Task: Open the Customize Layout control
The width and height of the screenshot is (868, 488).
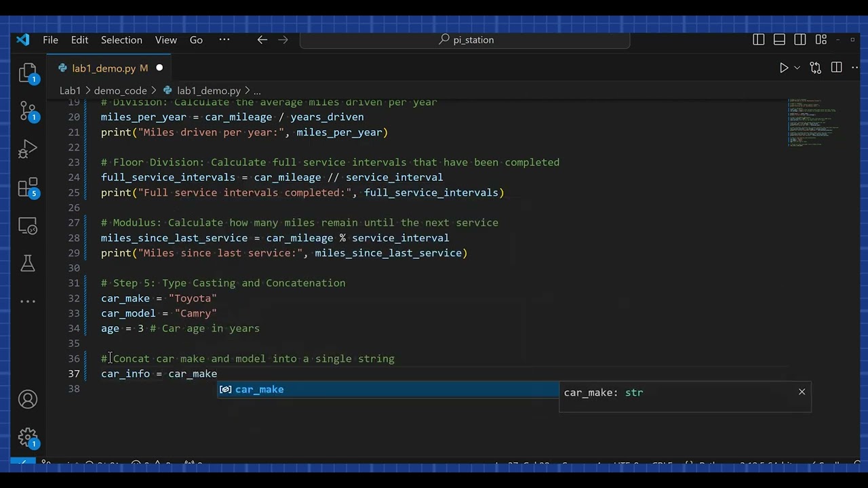Action: (821, 40)
